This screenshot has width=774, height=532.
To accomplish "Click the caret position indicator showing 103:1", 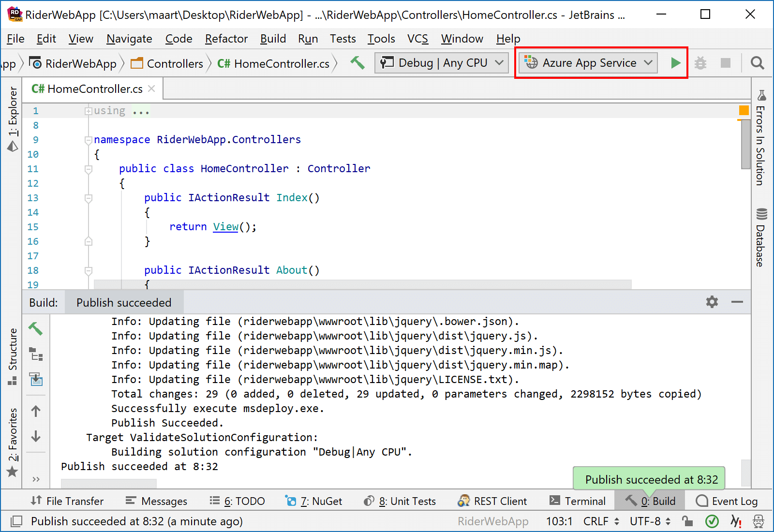I will click(559, 521).
